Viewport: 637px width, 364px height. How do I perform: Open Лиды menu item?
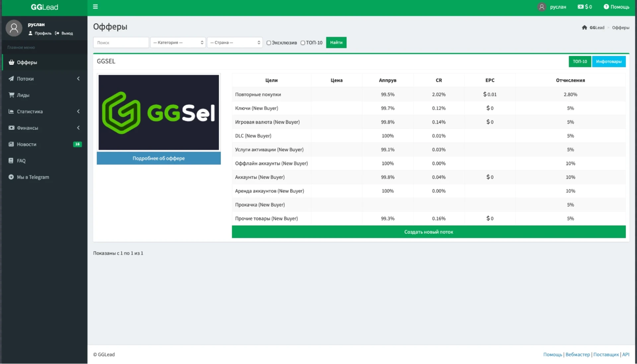[44, 95]
